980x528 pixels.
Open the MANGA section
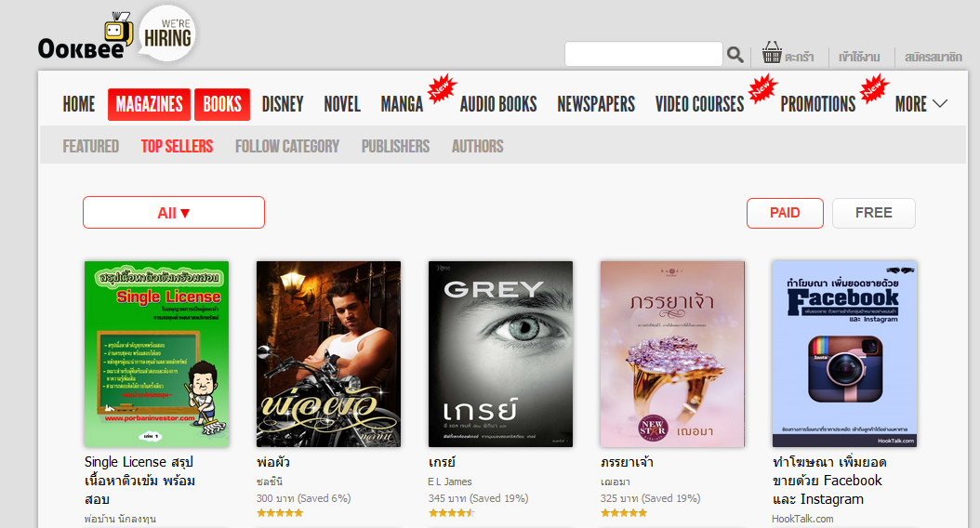click(x=402, y=104)
